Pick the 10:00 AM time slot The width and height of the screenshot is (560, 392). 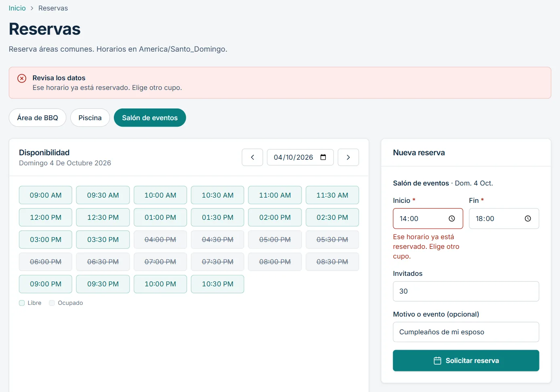pyautogui.click(x=160, y=195)
